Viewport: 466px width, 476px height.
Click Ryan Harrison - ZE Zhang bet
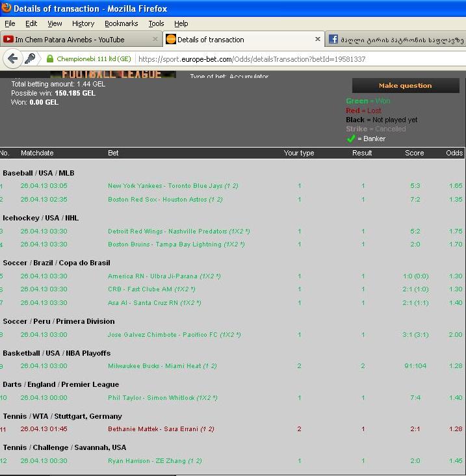coord(155,461)
